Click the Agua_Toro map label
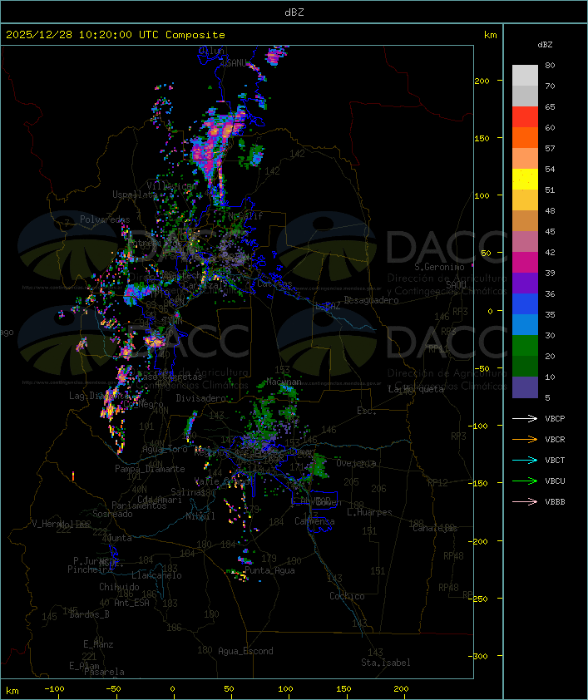 click(x=166, y=449)
